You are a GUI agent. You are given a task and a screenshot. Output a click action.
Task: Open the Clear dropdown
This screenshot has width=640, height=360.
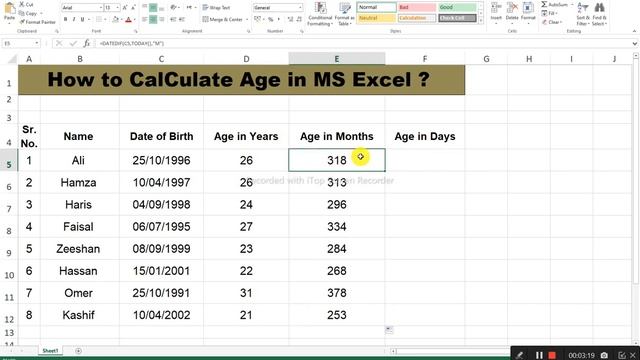(553, 22)
